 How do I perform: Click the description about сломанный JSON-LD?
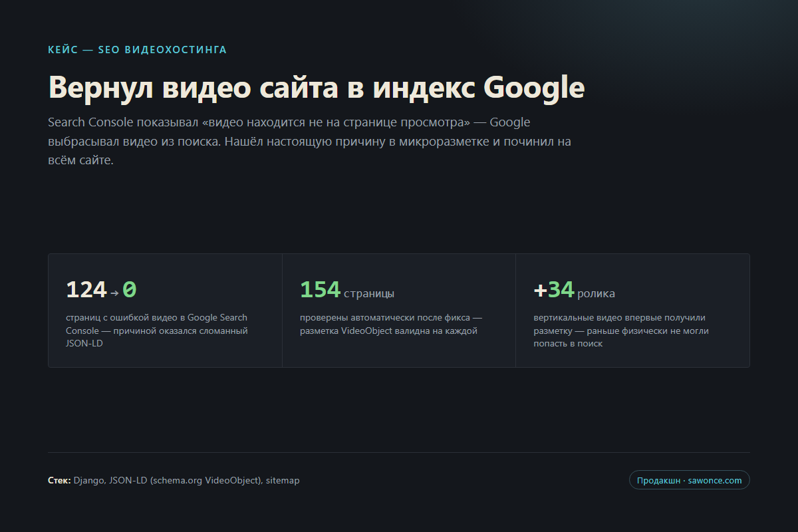coord(157,331)
